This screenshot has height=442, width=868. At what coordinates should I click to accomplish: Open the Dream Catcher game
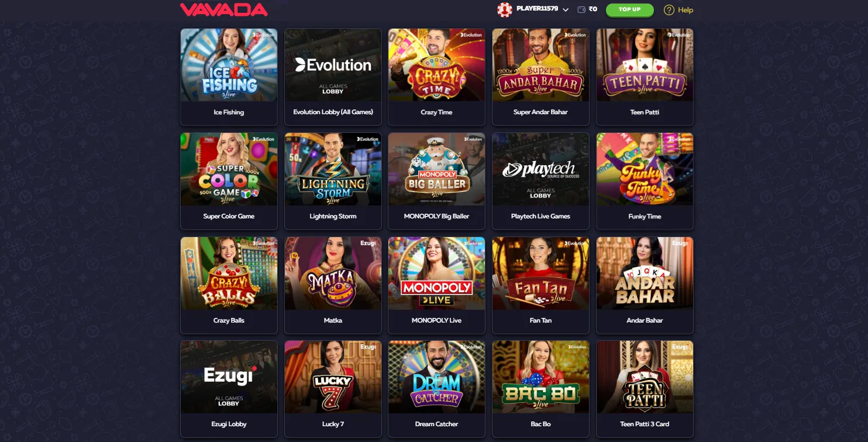pos(437,389)
